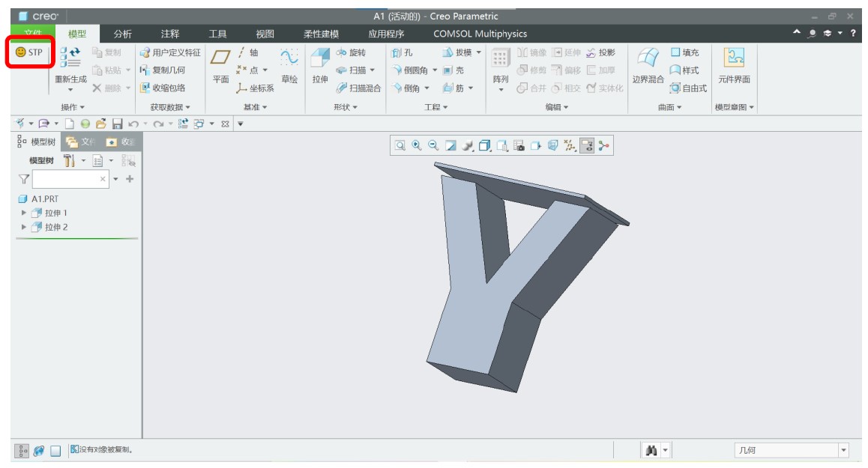Click the Swept Blend (扫描混合) tool
The image size is (868, 468).
(358, 88)
